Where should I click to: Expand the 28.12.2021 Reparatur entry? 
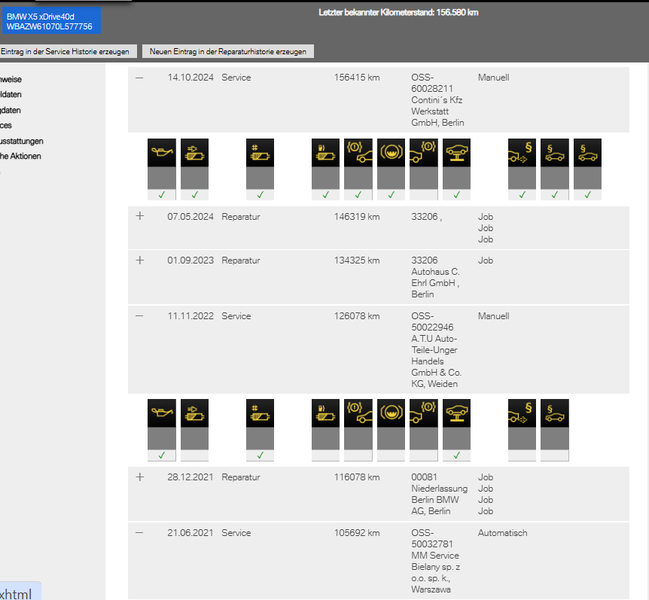coord(140,477)
